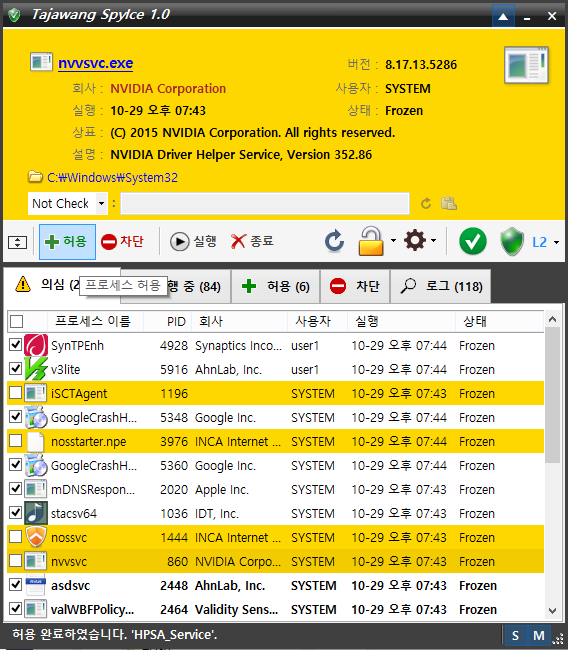Viewport: 568px width, 650px height.
Task: Toggle the select-all header checkbox
Action: pyautogui.click(x=17, y=321)
